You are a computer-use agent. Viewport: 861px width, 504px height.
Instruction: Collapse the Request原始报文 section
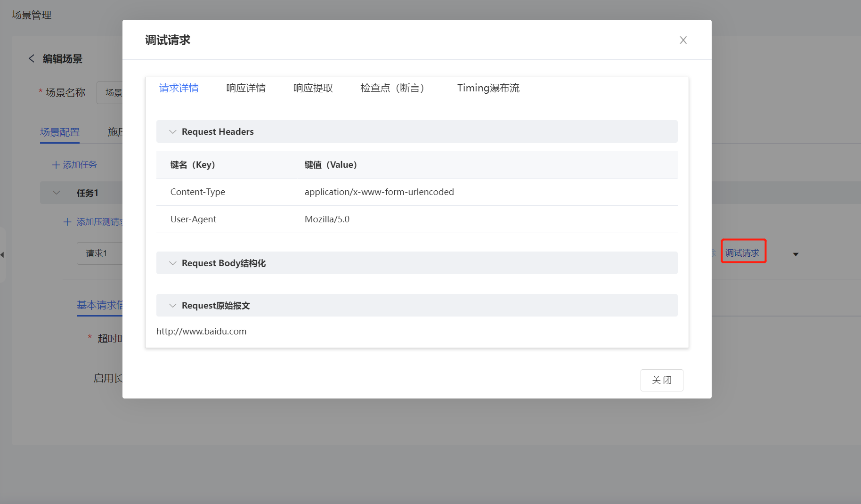pyautogui.click(x=173, y=306)
